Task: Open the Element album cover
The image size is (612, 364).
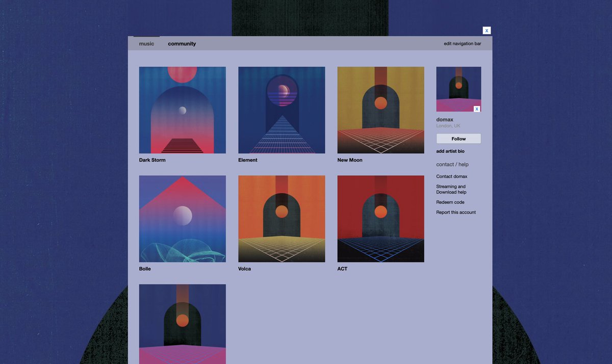Action: 282,110
